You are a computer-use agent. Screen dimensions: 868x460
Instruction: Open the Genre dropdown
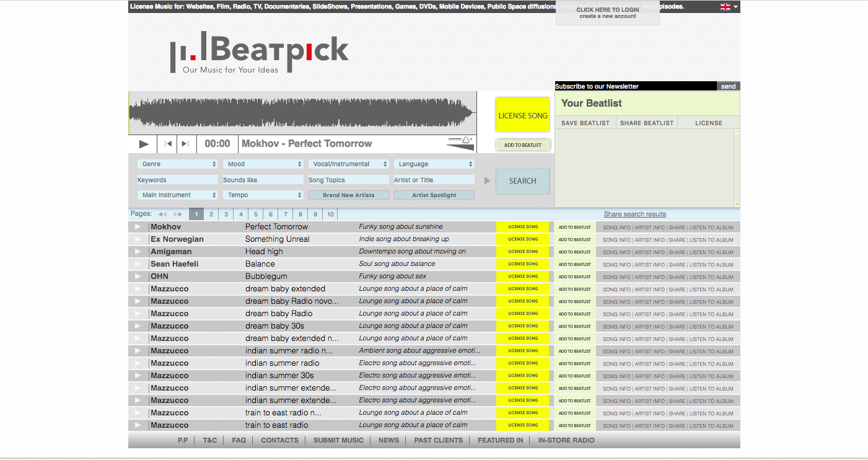coord(177,164)
